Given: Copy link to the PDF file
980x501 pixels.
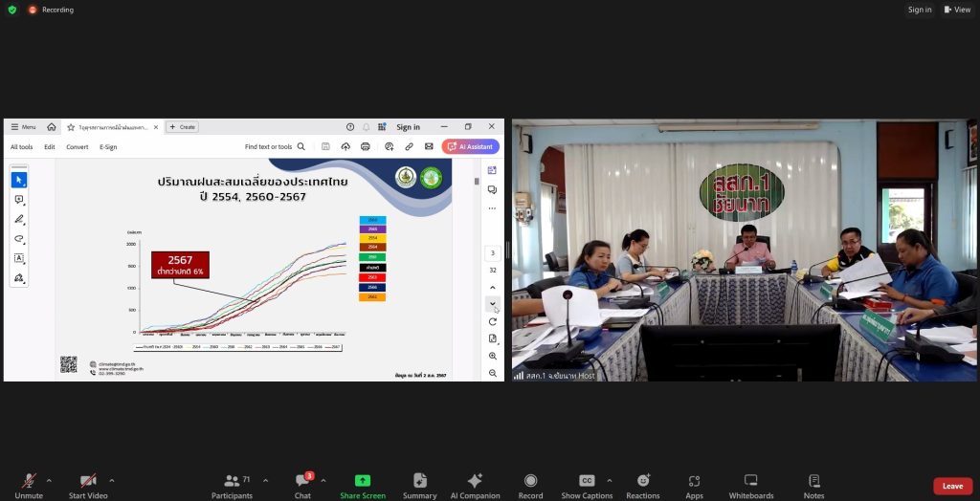Looking at the screenshot, I should point(409,147).
